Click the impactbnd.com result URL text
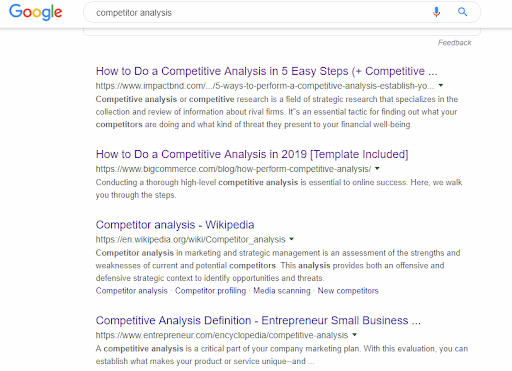Screen dimensions: 512x371 click(x=265, y=86)
